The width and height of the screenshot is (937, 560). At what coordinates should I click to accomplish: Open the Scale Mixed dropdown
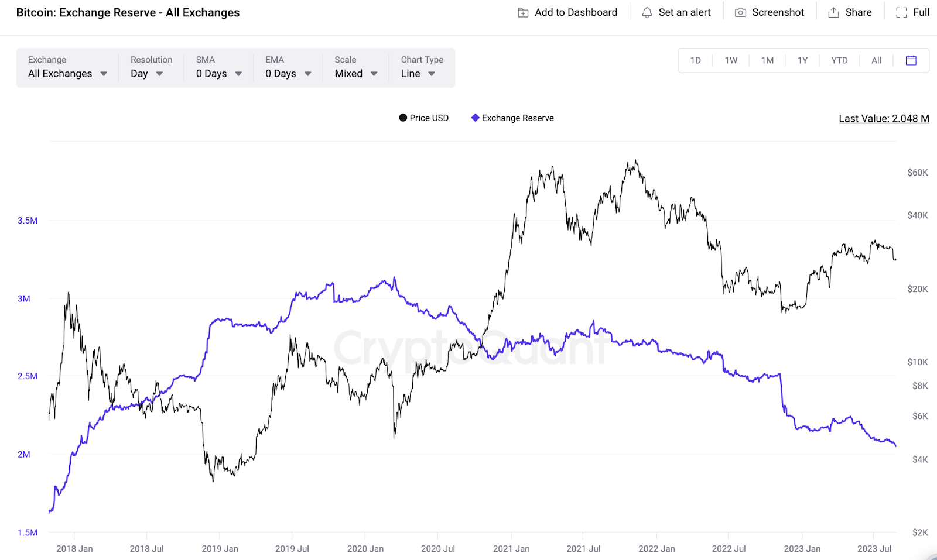pyautogui.click(x=355, y=74)
